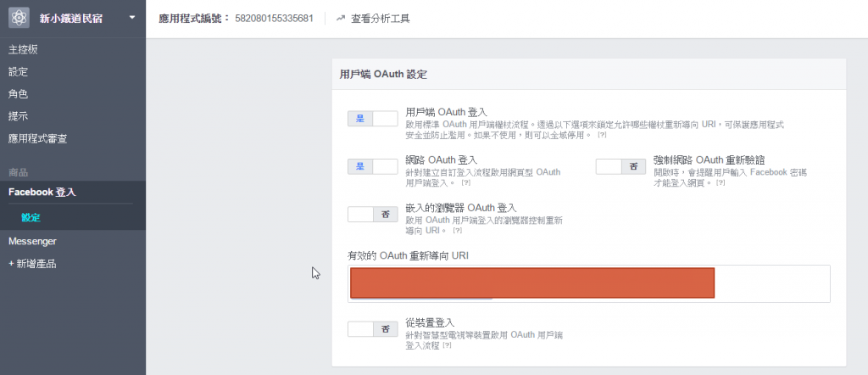Click help [?] for 強制網路 OAuth 重新驗證
868x375 pixels.
[x=721, y=182]
